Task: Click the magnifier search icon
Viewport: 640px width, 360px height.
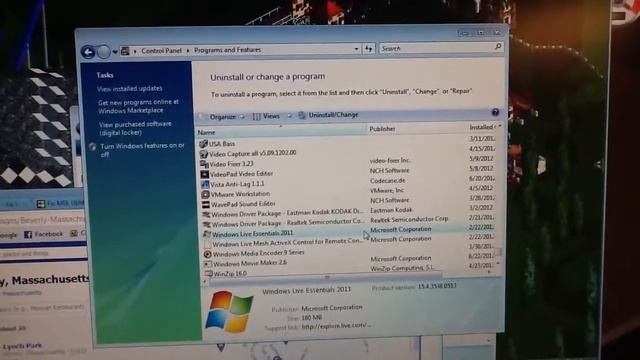Action: pyautogui.click(x=498, y=47)
